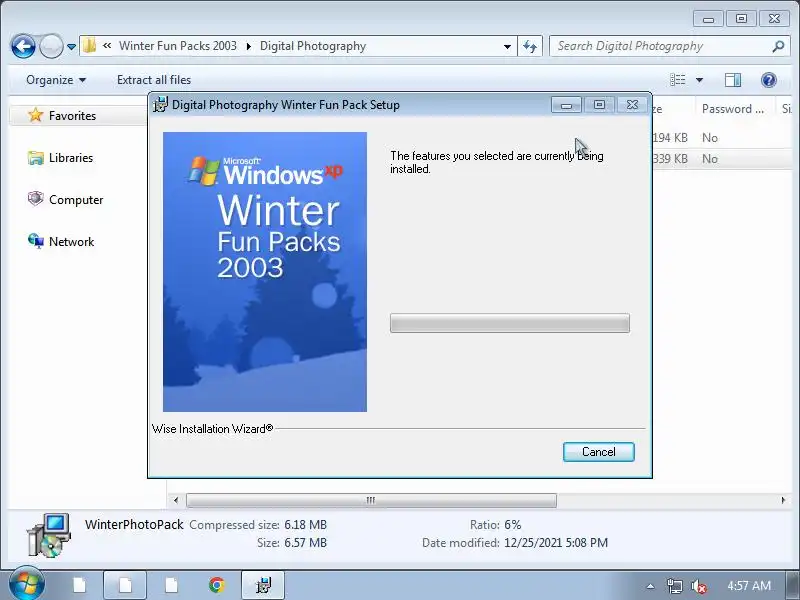The width and height of the screenshot is (800, 600).
Task: Click the Computer icon in sidebar
Action: coord(35,198)
